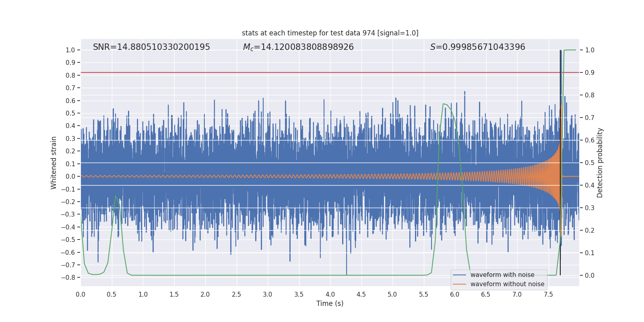Select "waveform with noise" legend label
The width and height of the screenshot is (644, 322).
(502, 275)
